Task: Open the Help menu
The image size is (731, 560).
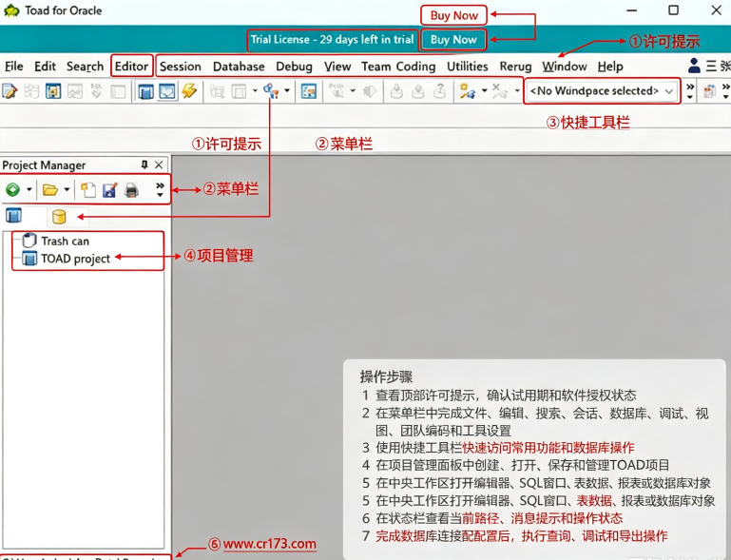Action: [610, 67]
